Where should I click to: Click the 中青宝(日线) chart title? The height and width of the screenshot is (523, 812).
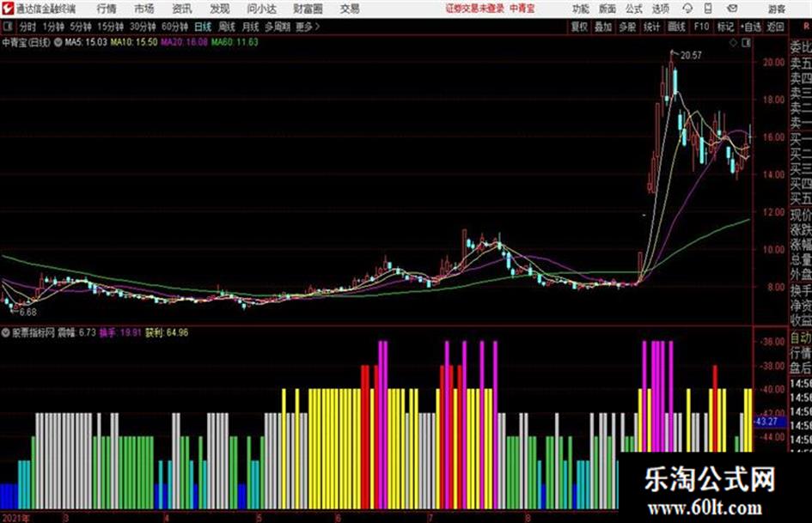point(27,42)
